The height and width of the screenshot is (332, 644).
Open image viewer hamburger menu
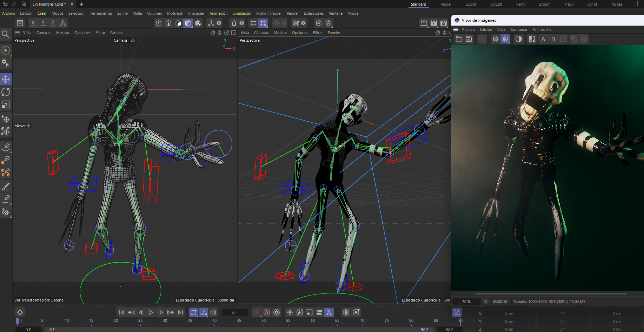tap(456, 29)
